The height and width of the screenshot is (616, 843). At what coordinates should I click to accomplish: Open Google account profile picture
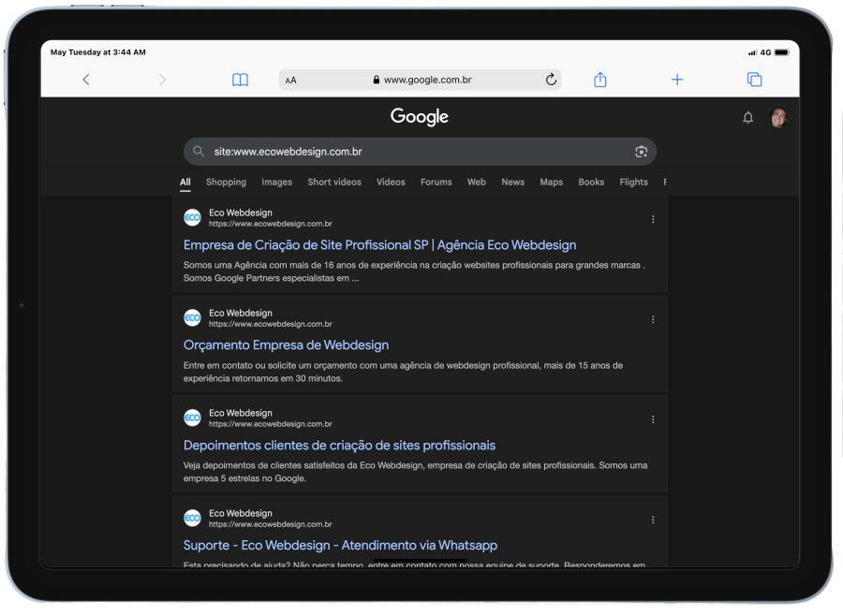click(x=778, y=117)
